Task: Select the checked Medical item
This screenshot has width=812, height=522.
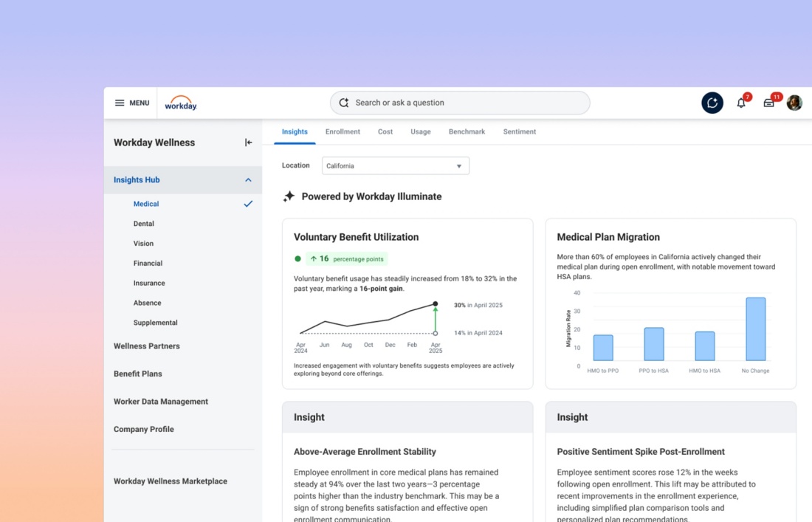Action: [x=146, y=204]
